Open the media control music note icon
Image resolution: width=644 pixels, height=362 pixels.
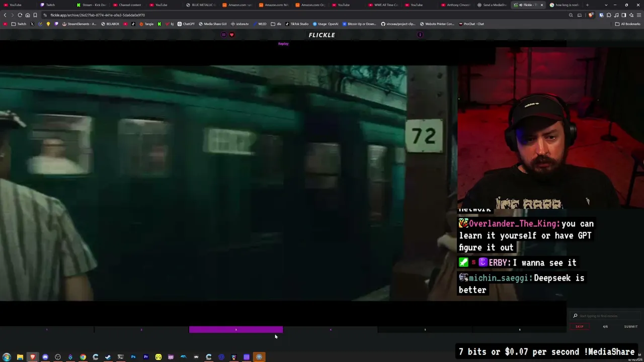coord(616,15)
